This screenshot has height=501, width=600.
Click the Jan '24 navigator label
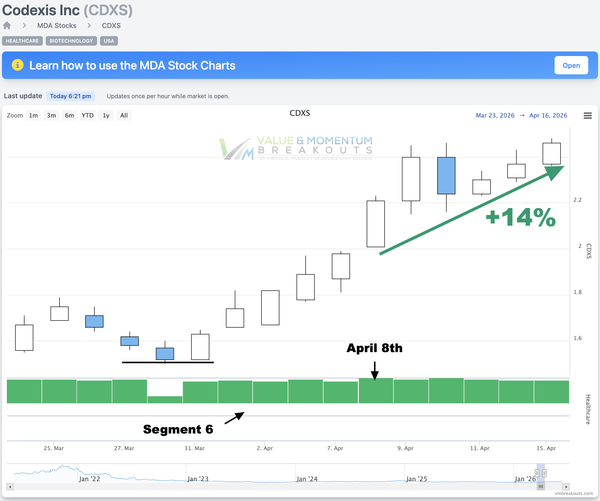click(x=307, y=479)
